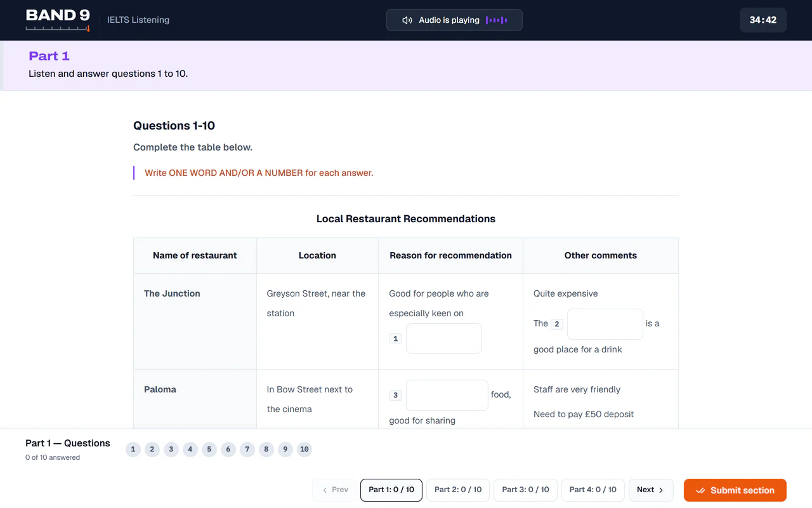
Task: Click 'Name of restaurant' column header
Action: coord(195,256)
